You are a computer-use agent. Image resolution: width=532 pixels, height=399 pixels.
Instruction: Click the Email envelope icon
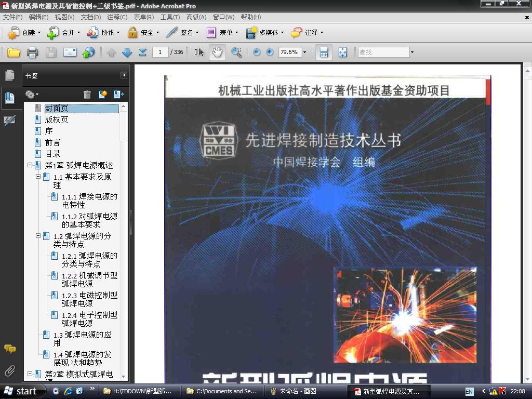coord(70,52)
